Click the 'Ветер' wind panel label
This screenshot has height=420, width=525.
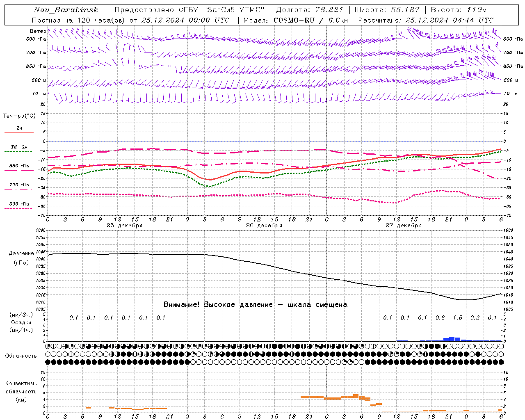(x=38, y=31)
